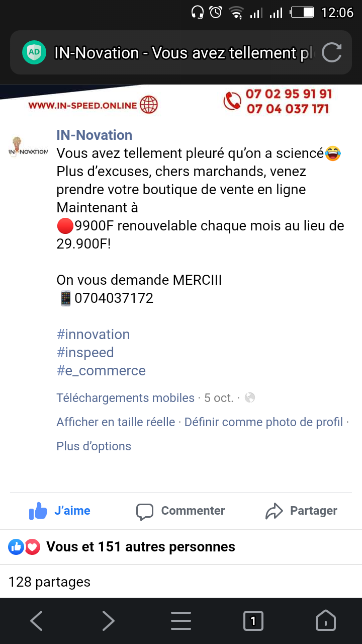Reload the page with the refresh icon
This screenshot has width=362, height=644.
pos(331,52)
